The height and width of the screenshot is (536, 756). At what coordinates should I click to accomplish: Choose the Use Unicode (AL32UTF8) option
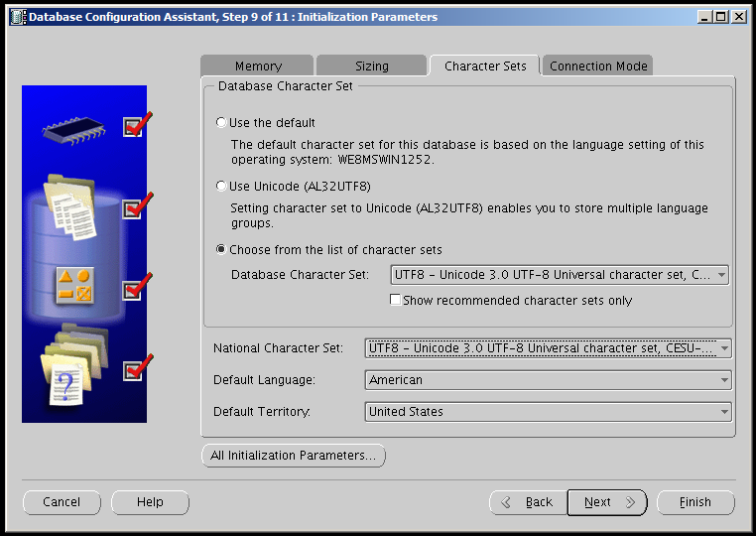point(221,186)
